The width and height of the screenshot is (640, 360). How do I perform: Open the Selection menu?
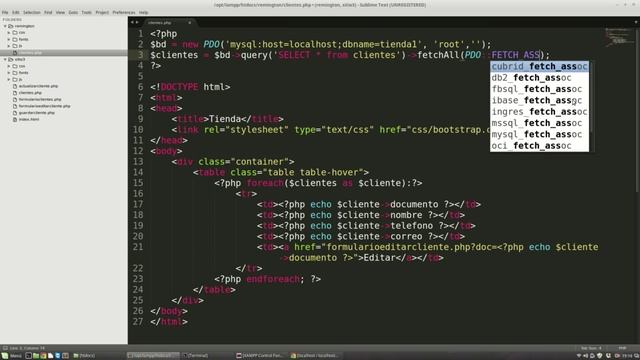[x=31, y=12]
